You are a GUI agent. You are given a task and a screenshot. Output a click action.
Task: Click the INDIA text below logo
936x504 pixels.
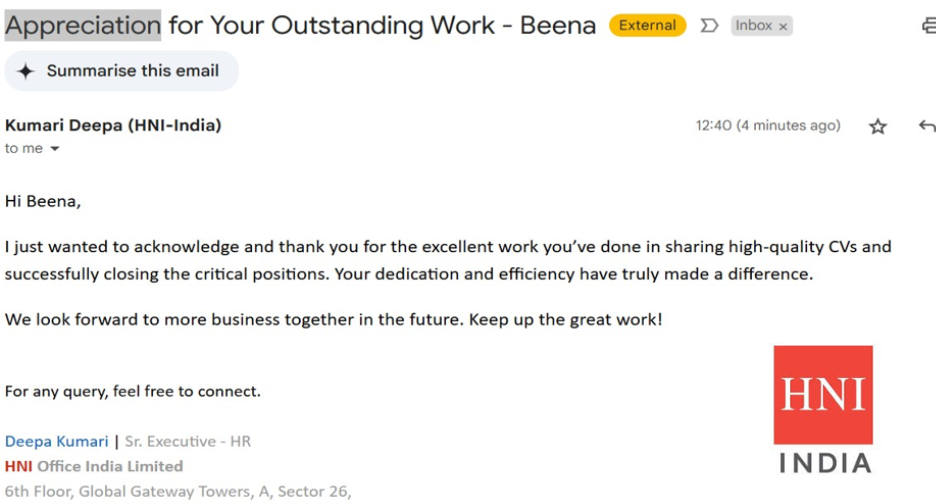point(824,463)
